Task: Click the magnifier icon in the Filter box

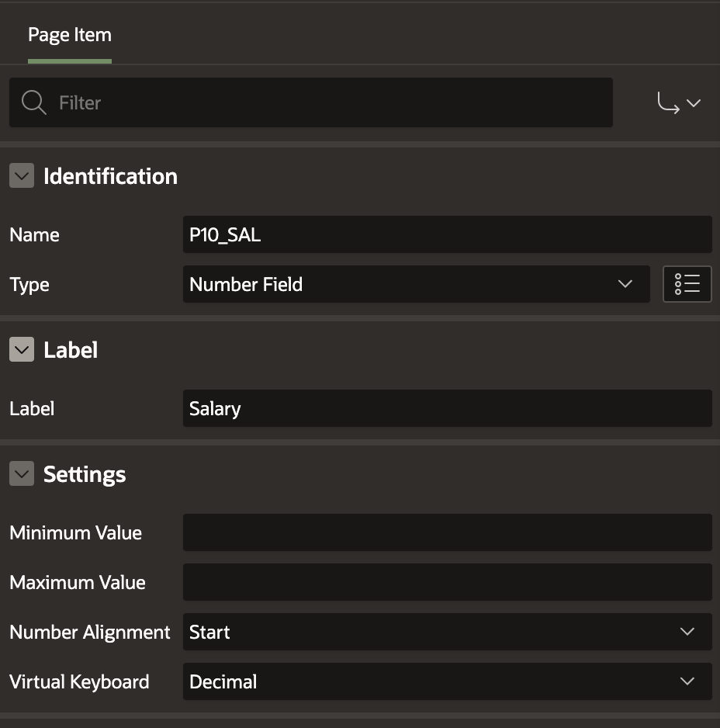Action: click(x=33, y=102)
